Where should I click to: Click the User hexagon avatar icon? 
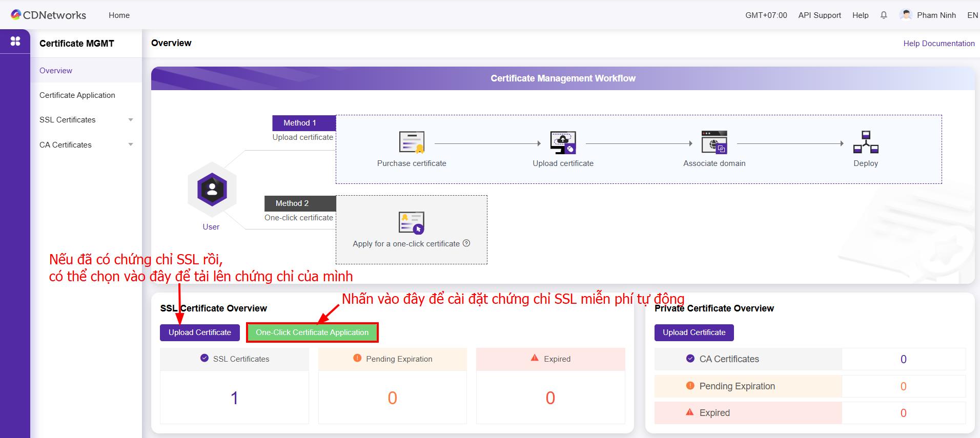(x=212, y=190)
